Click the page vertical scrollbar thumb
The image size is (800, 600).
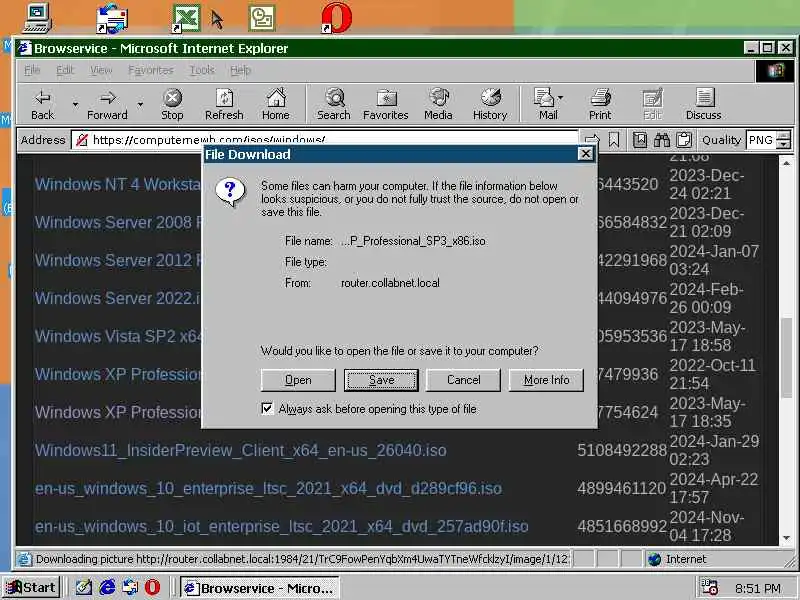coord(786,357)
